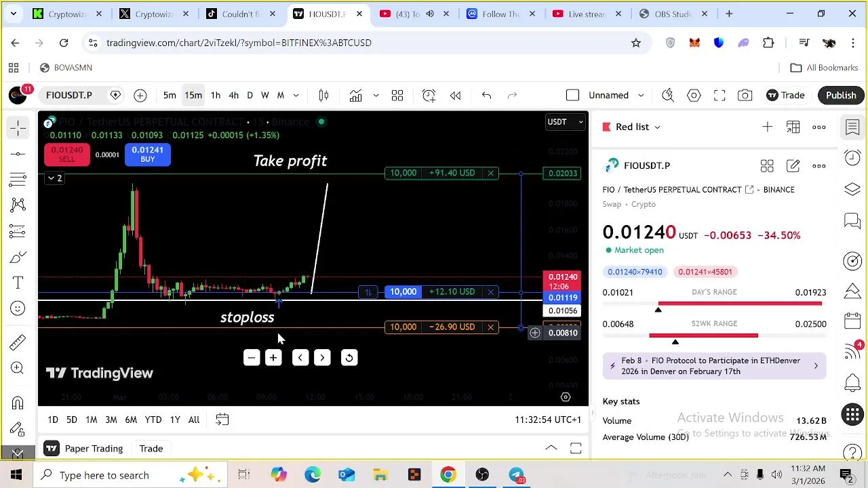Create an alert from toolbar
This screenshot has width=868, height=488.
[429, 96]
